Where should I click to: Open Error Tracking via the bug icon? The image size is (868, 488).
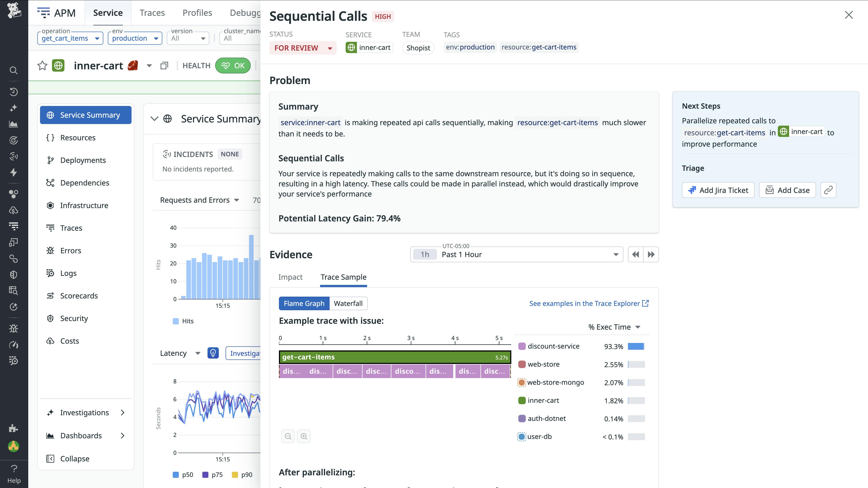(14, 328)
